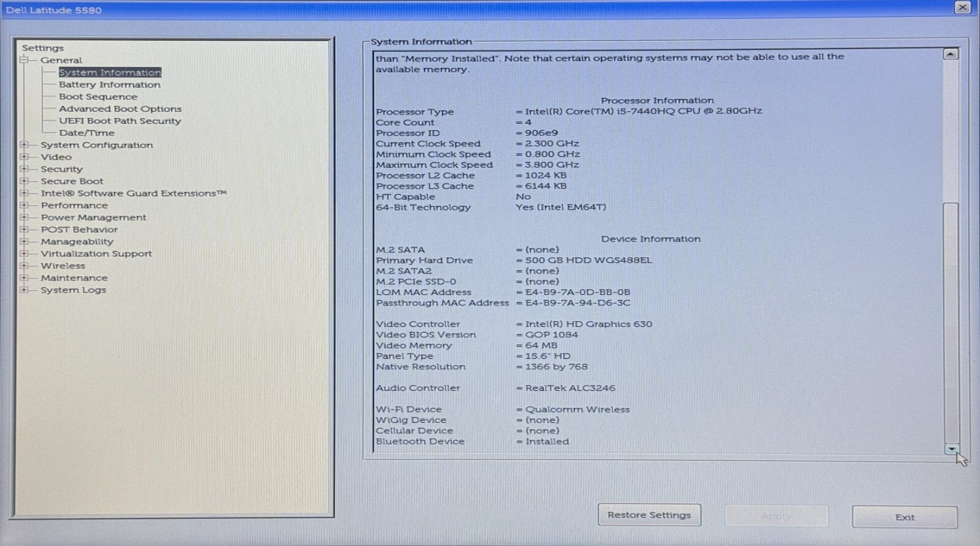Screen dimensions: 980x546
Task: Select the Video category label
Action: tap(56, 157)
